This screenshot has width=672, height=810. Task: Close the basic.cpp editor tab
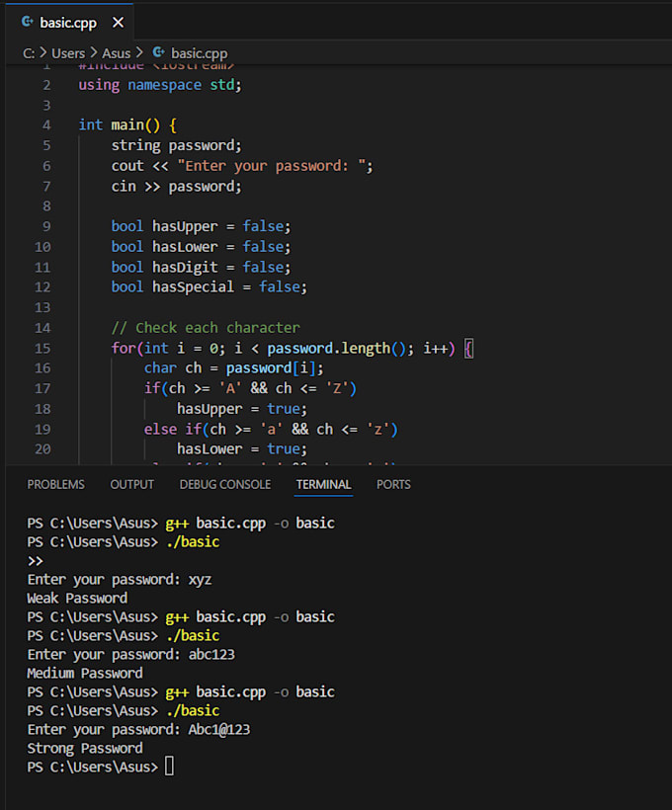click(118, 23)
